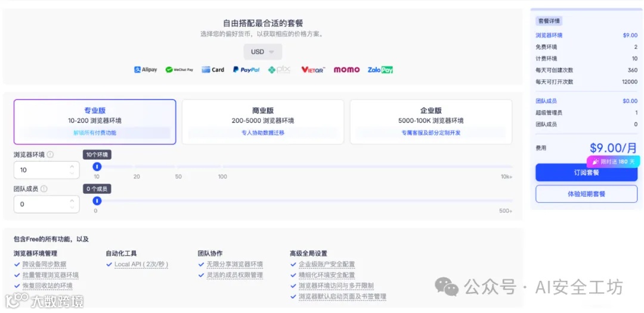Click 每天可打开次数 value 12000
644x313 pixels.
click(630, 82)
